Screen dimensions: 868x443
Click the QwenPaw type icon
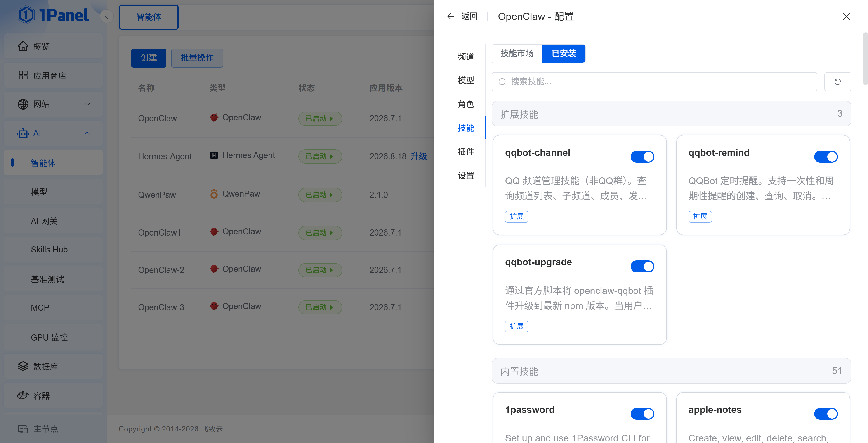click(214, 194)
